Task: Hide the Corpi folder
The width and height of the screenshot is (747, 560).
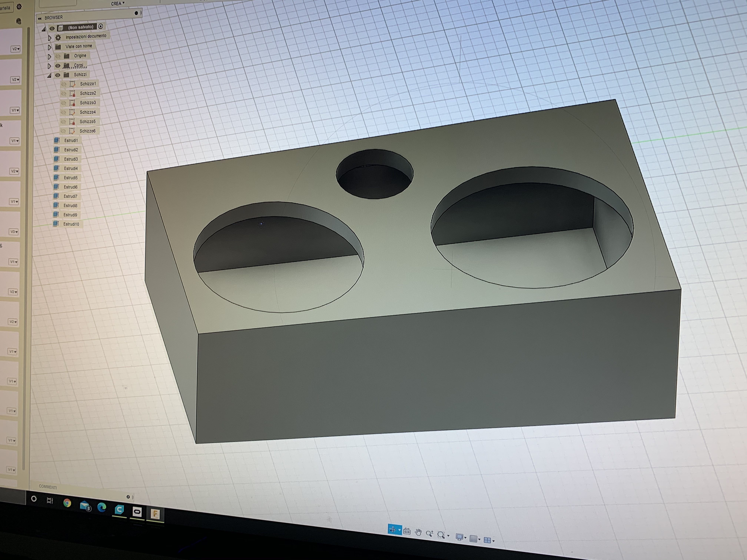Action: (x=58, y=66)
